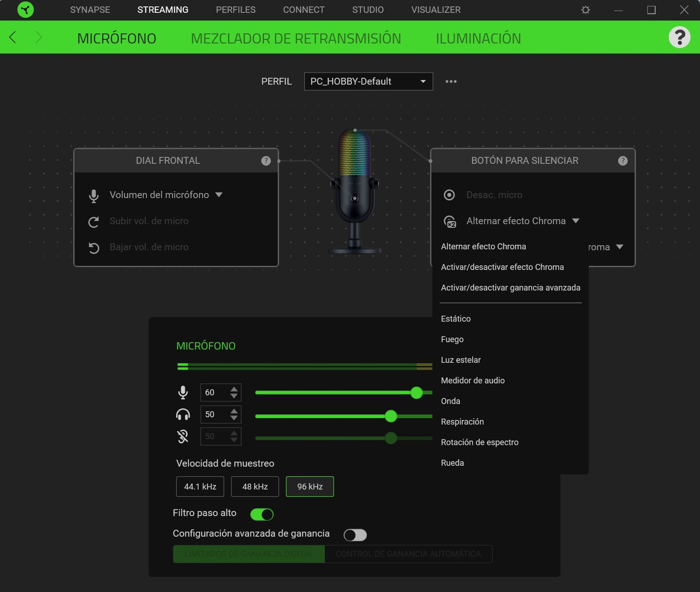Click CONTROL DE GANANCIA AUTOMÁTICA
Image resolution: width=700 pixels, height=592 pixels.
pyautogui.click(x=408, y=554)
